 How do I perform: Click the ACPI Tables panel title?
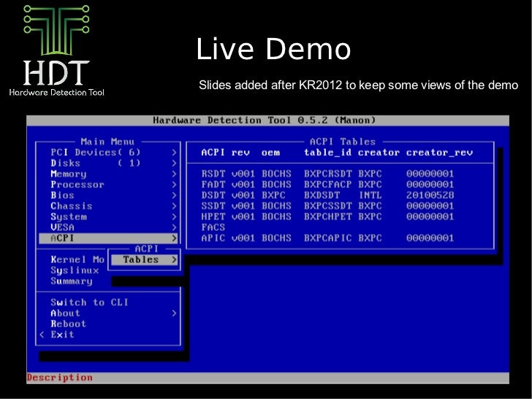(343, 142)
